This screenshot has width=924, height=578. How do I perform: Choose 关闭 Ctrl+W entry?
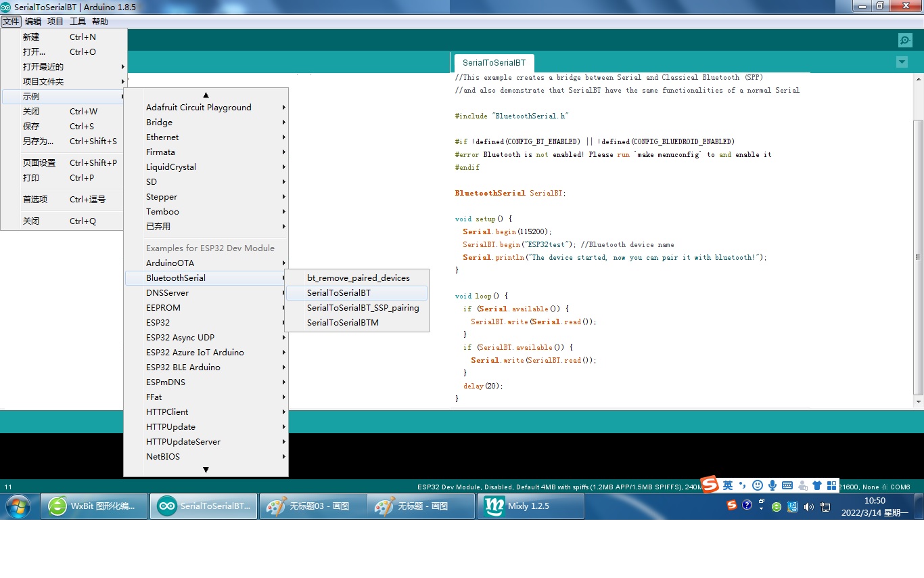point(64,112)
